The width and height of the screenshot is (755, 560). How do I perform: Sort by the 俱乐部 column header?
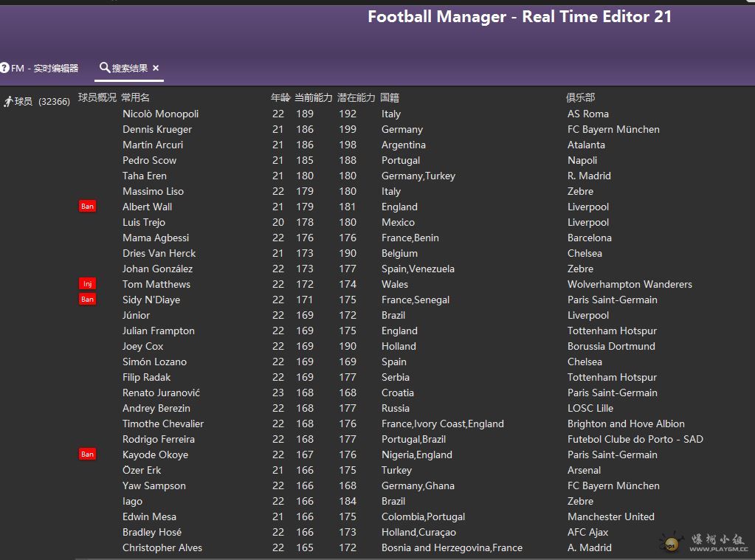(581, 97)
